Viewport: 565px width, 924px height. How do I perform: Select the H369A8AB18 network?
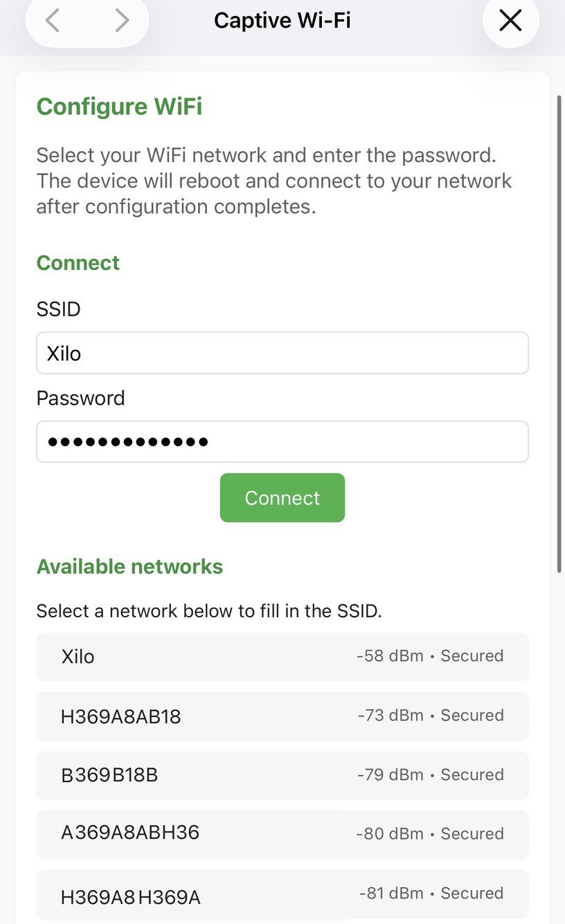(x=282, y=716)
